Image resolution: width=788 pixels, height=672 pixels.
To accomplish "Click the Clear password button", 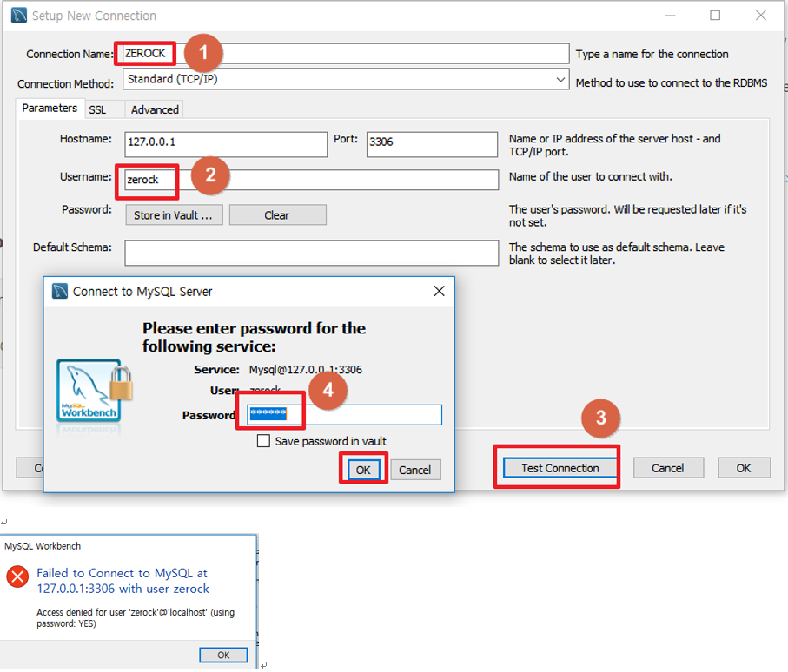I will [277, 215].
